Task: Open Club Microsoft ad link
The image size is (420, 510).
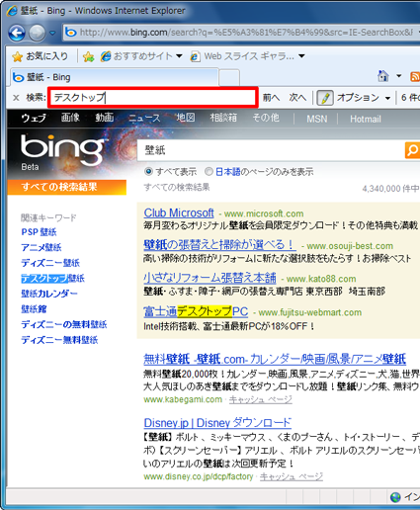Action: point(179,213)
